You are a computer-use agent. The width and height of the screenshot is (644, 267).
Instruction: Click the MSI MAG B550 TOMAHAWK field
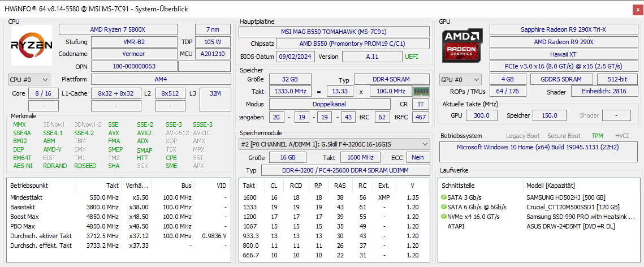point(334,32)
